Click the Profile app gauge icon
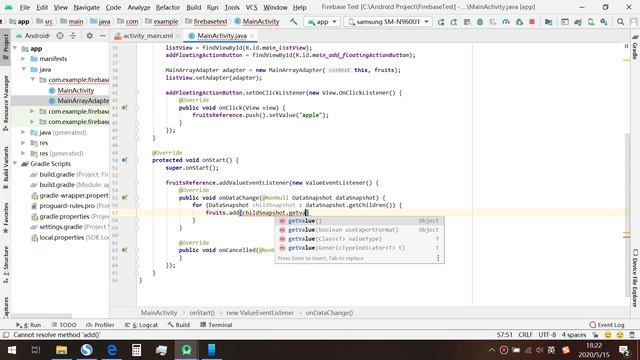This screenshot has height=360, width=640. point(506,22)
